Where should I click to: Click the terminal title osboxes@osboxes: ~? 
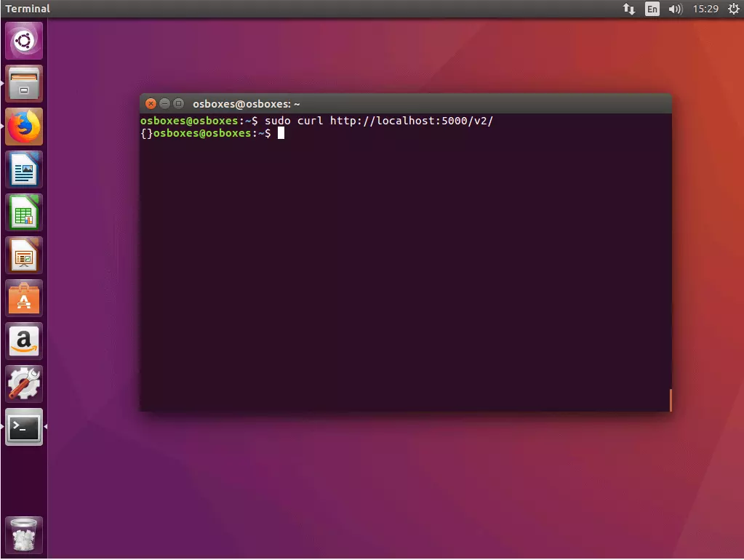(247, 104)
